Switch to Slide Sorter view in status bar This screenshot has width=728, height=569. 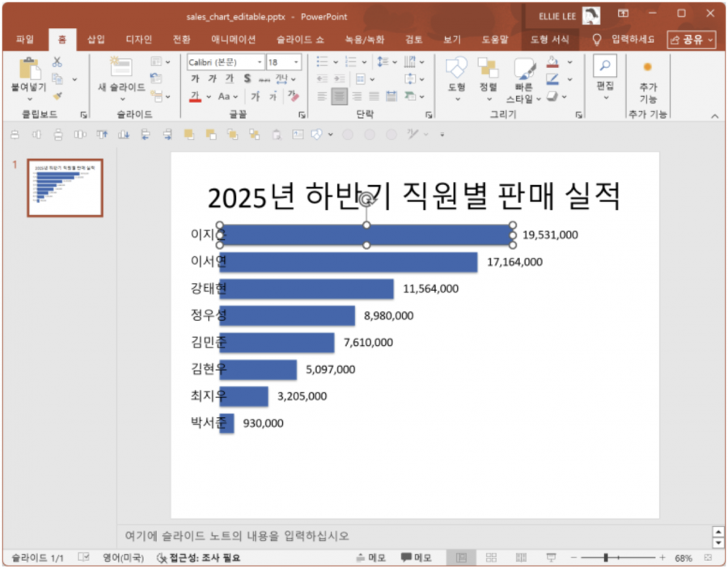491,558
